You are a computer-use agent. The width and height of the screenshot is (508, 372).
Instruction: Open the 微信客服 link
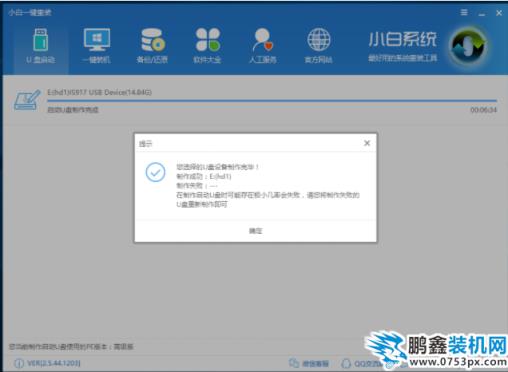309,363
